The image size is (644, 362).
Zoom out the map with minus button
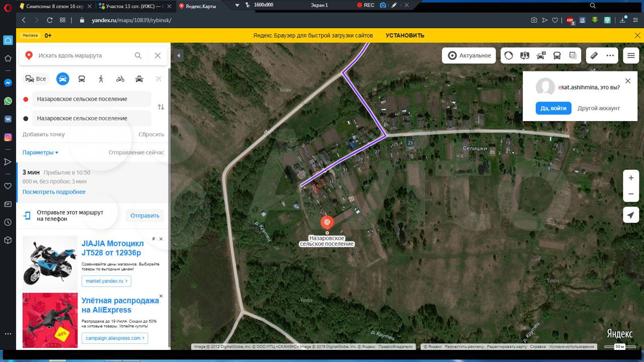pyautogui.click(x=631, y=194)
